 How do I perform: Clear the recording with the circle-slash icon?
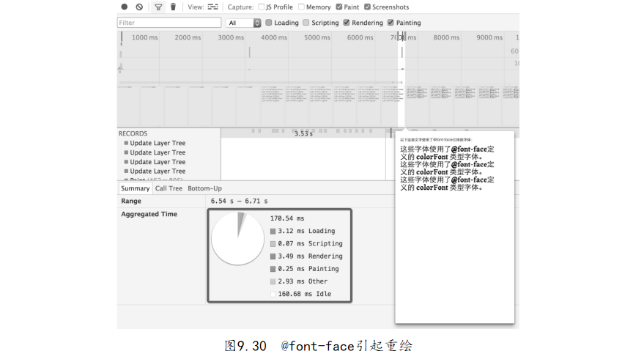coord(139,7)
